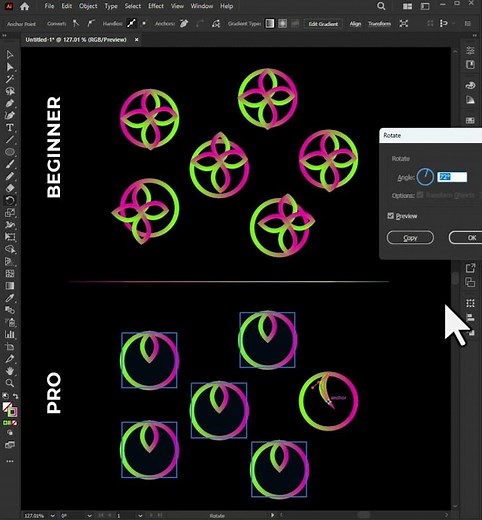
Task: Select the Zoom tool magnifier
Action: (x=10, y=383)
